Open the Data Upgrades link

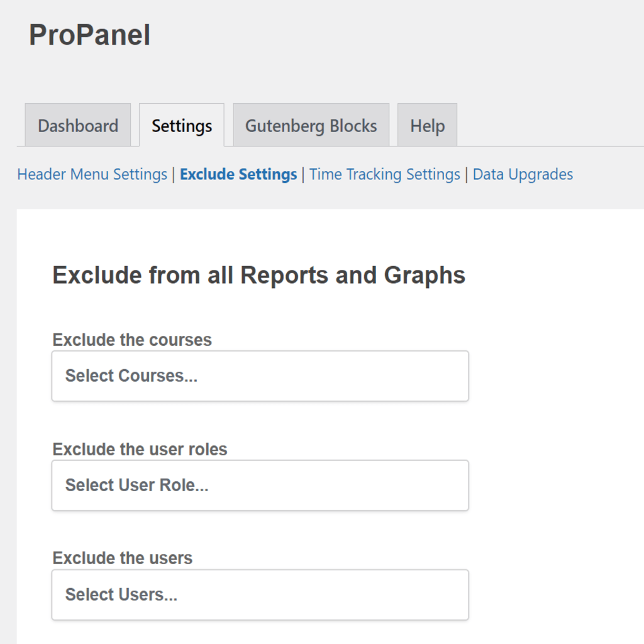(523, 174)
